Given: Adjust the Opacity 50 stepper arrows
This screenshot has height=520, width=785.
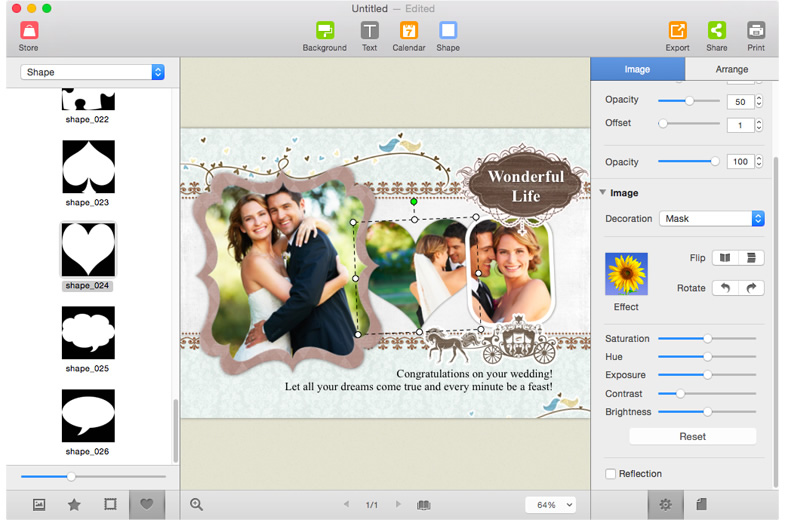Looking at the screenshot, I should (x=759, y=101).
